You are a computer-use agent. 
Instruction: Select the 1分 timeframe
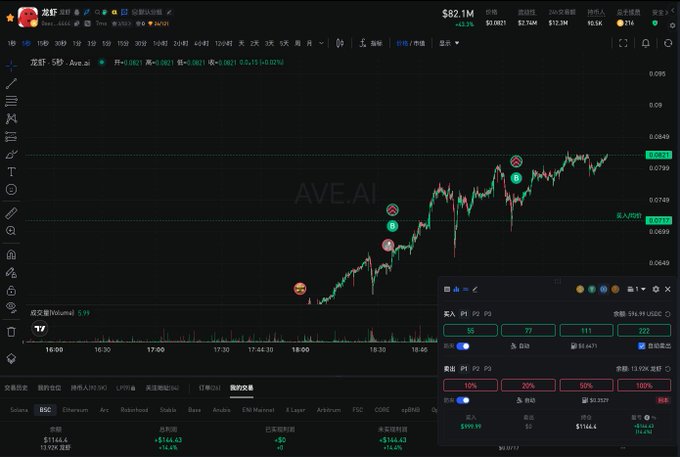coord(77,43)
